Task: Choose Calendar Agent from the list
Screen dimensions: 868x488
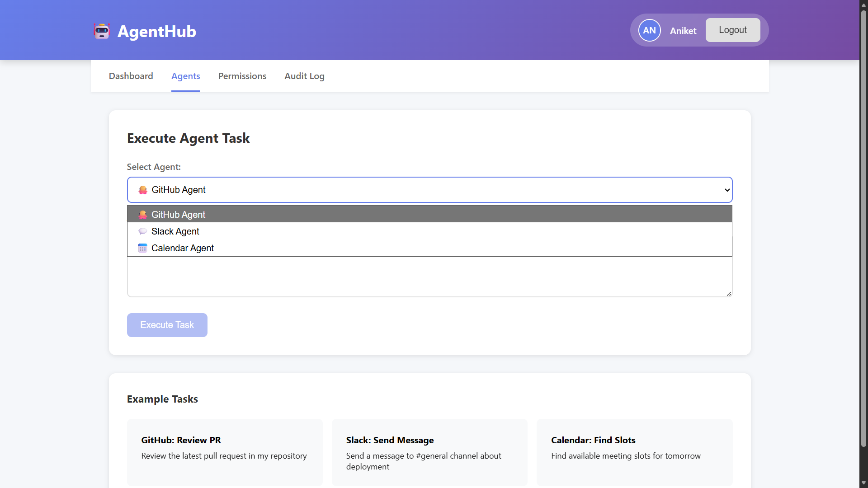Action: [x=183, y=248]
